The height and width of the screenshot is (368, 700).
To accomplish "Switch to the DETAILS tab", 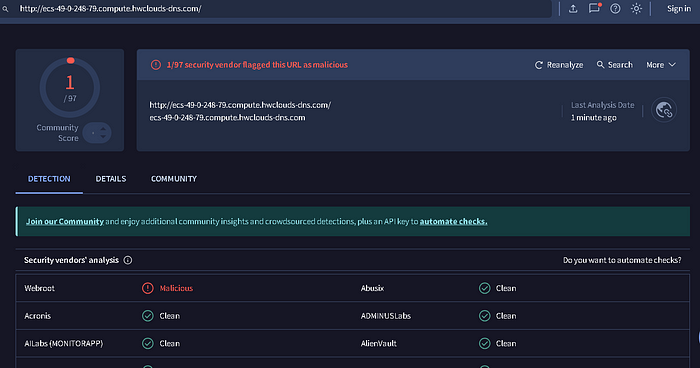I will 111,179.
